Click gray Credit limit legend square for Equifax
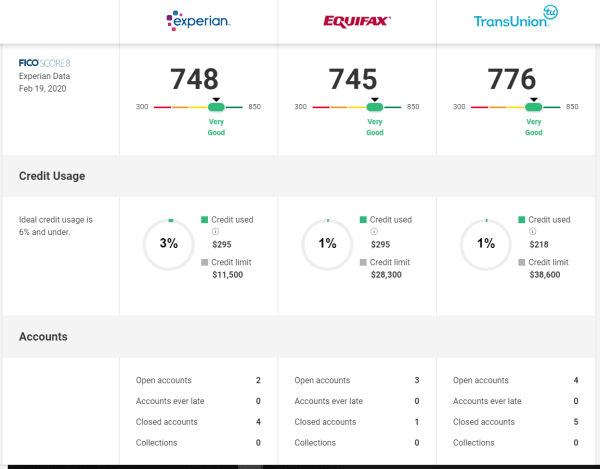This screenshot has height=469, width=600. (363, 262)
